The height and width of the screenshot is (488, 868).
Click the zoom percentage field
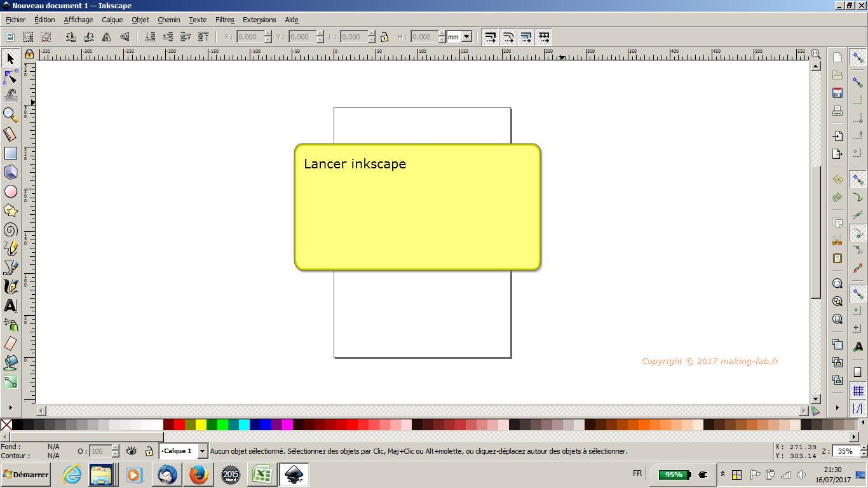click(x=845, y=451)
